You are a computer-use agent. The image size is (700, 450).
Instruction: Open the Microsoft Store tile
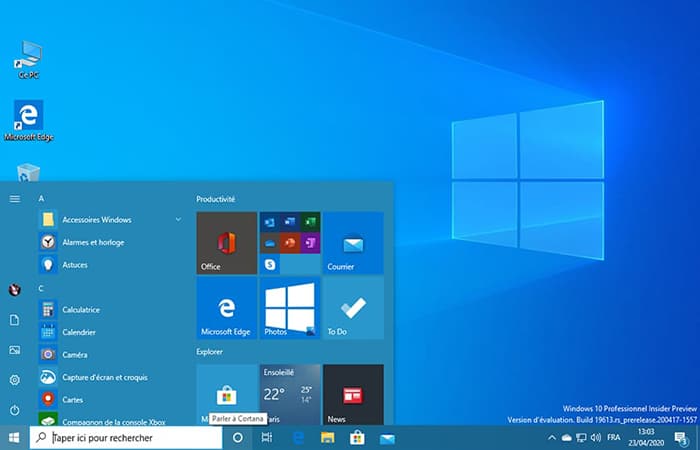pyautogui.click(x=227, y=395)
